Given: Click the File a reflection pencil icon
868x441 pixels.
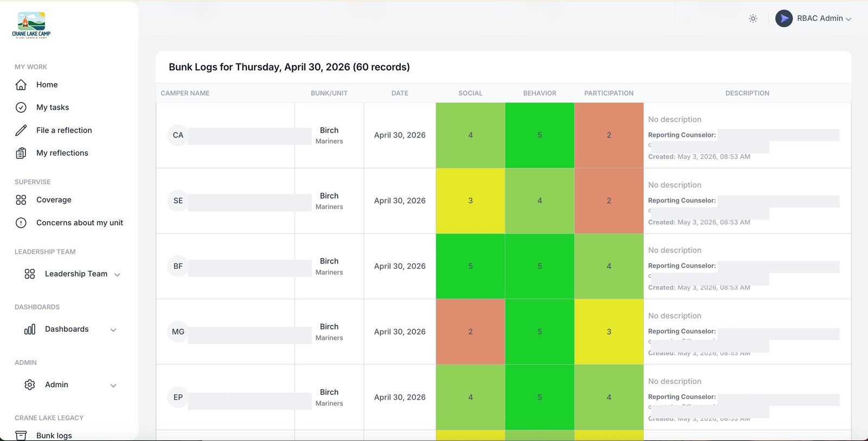Looking at the screenshot, I should pyautogui.click(x=21, y=130).
